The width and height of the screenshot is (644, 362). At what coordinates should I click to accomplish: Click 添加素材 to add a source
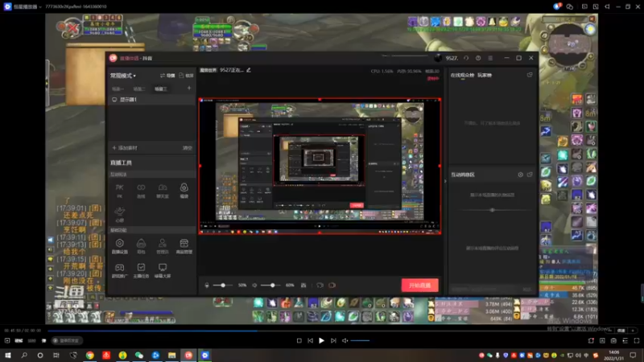pyautogui.click(x=125, y=148)
